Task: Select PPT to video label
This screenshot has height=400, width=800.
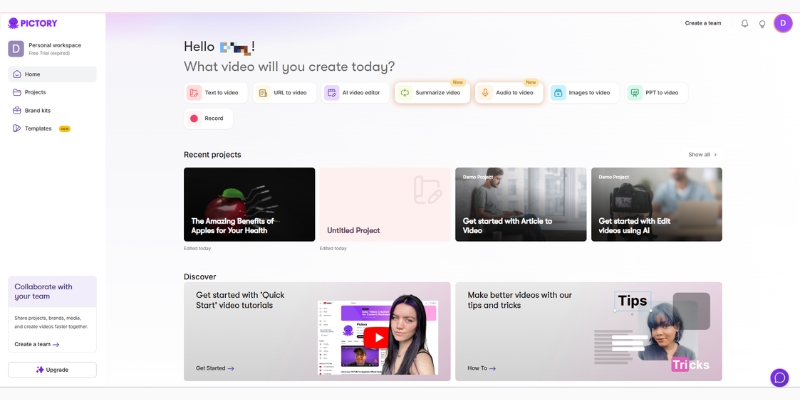Action: click(662, 93)
